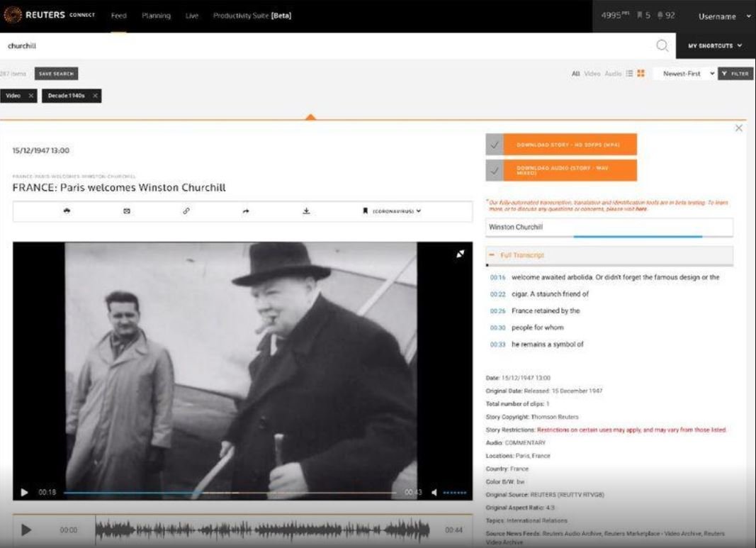Click the download icon in story toolbar
The width and height of the screenshot is (756, 548).
[306, 211]
